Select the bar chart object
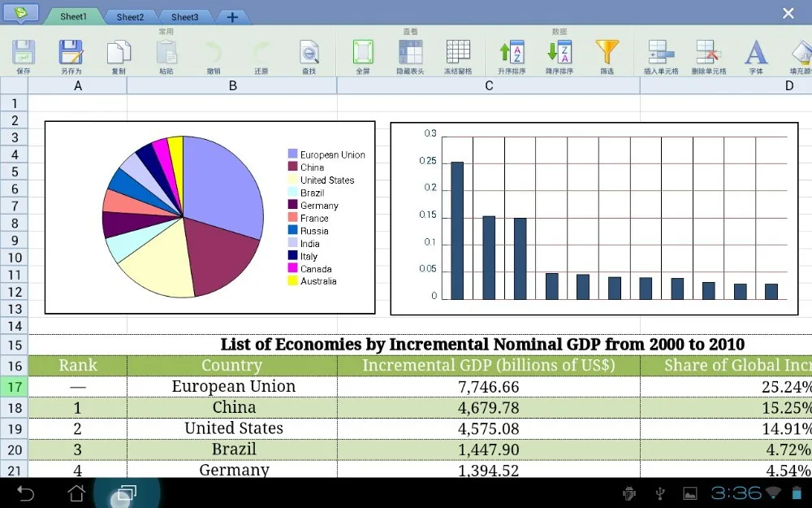The width and height of the screenshot is (812, 508). point(594,218)
